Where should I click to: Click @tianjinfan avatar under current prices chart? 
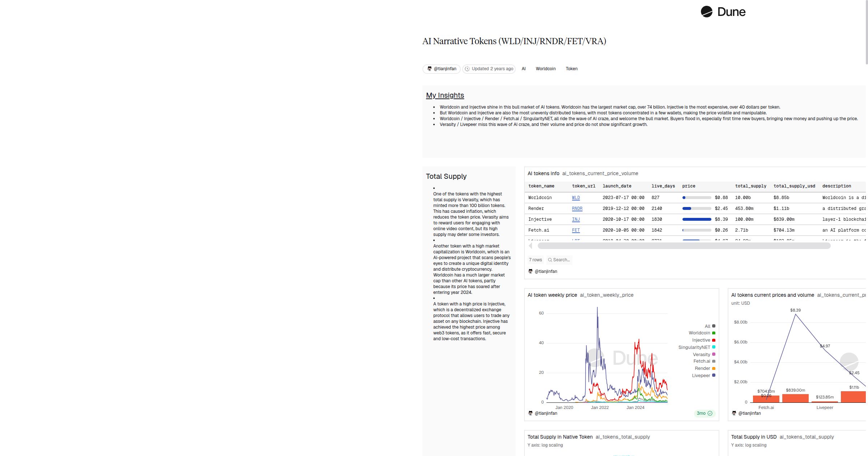tap(734, 413)
